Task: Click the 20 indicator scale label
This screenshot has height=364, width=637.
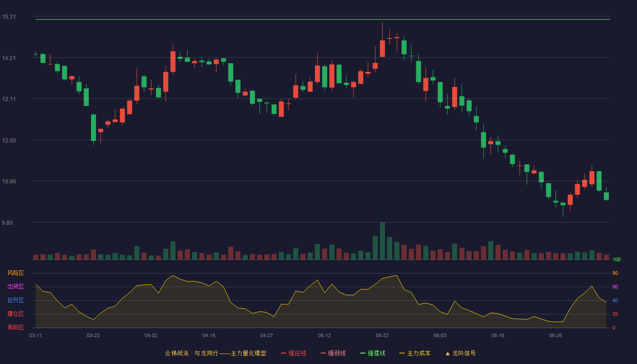Action: (615, 314)
